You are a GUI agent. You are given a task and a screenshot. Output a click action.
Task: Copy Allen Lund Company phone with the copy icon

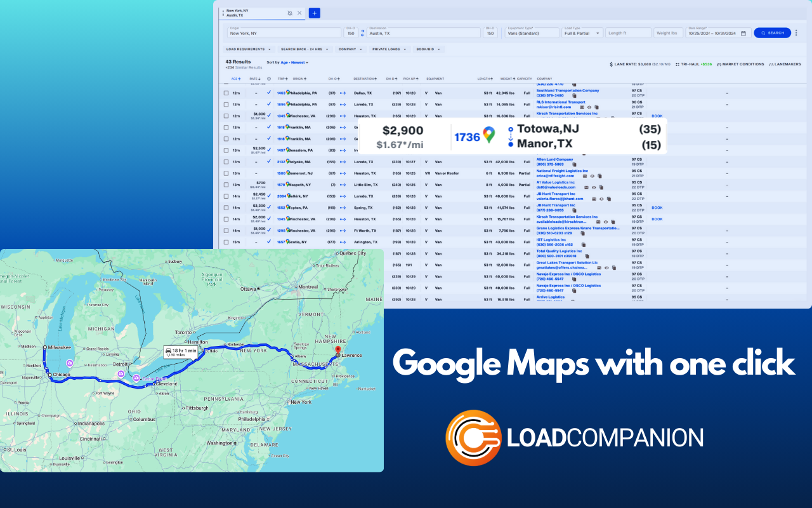[x=574, y=164]
